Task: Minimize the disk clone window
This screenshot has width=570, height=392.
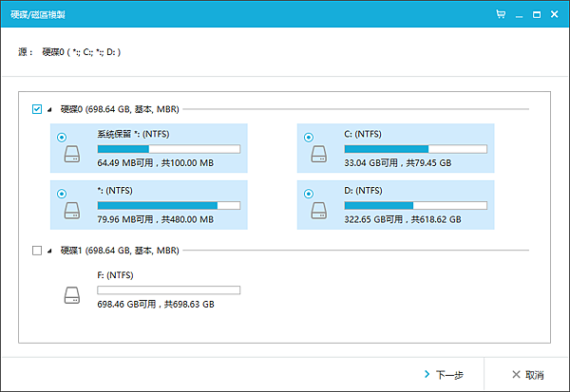Action: click(x=519, y=15)
